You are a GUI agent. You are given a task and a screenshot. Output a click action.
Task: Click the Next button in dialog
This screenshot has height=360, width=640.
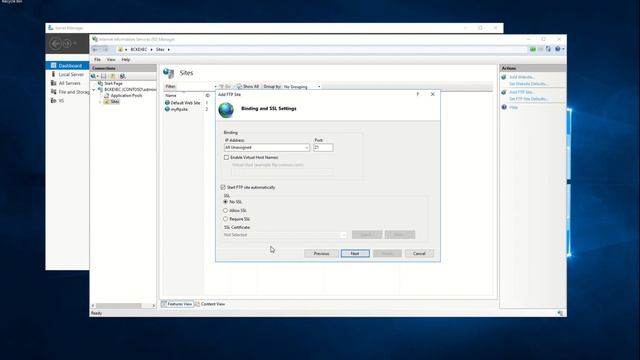coord(355,253)
